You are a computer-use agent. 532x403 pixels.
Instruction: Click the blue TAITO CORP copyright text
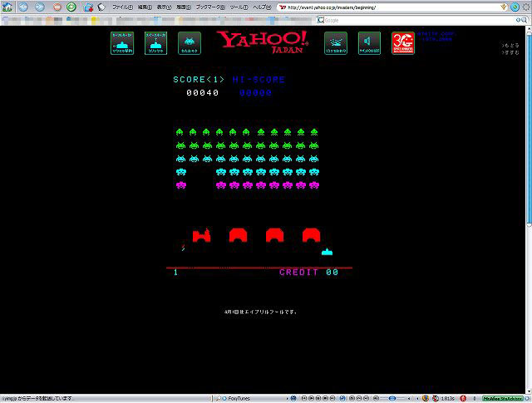click(436, 37)
